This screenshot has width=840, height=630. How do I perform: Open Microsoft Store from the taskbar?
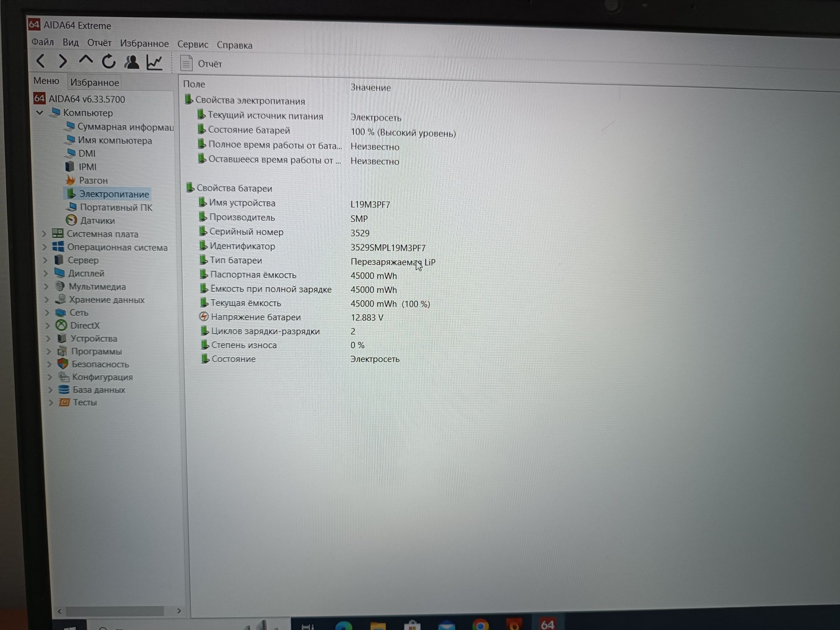412,625
